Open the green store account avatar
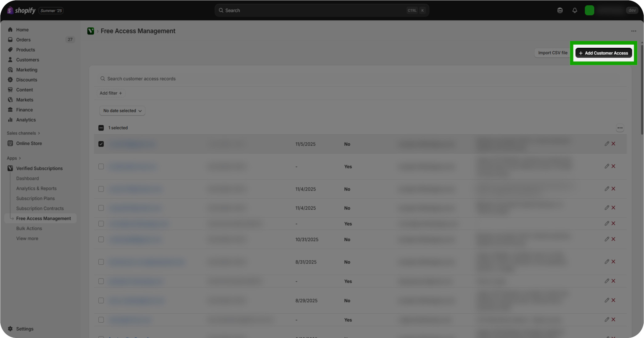 pyautogui.click(x=589, y=10)
